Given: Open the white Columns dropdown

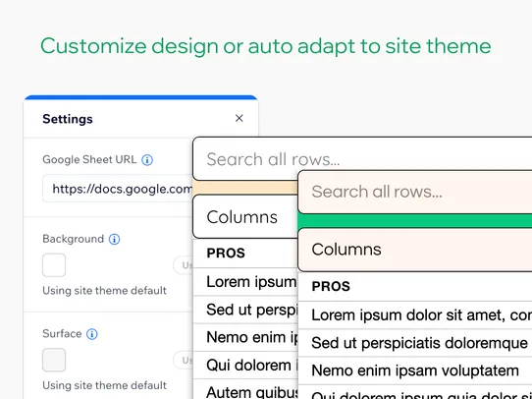Looking at the screenshot, I should coord(245,216).
